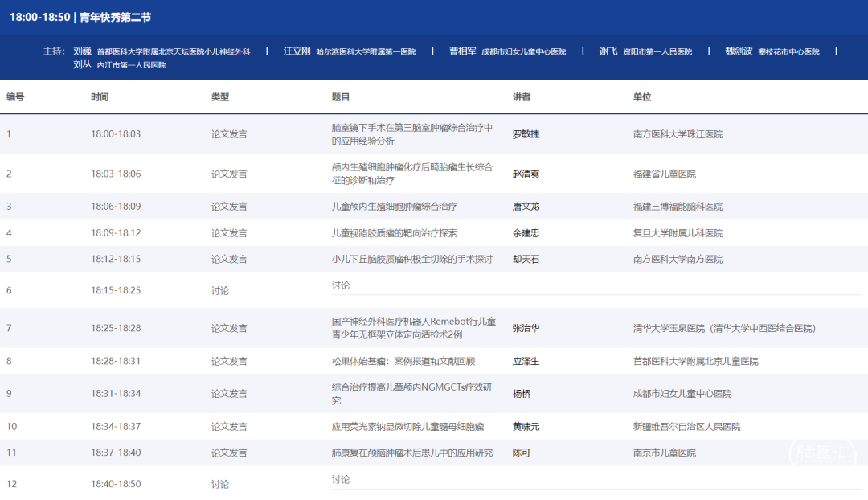Select host name 刘巍
The height and width of the screenshot is (500, 868).
(83, 51)
